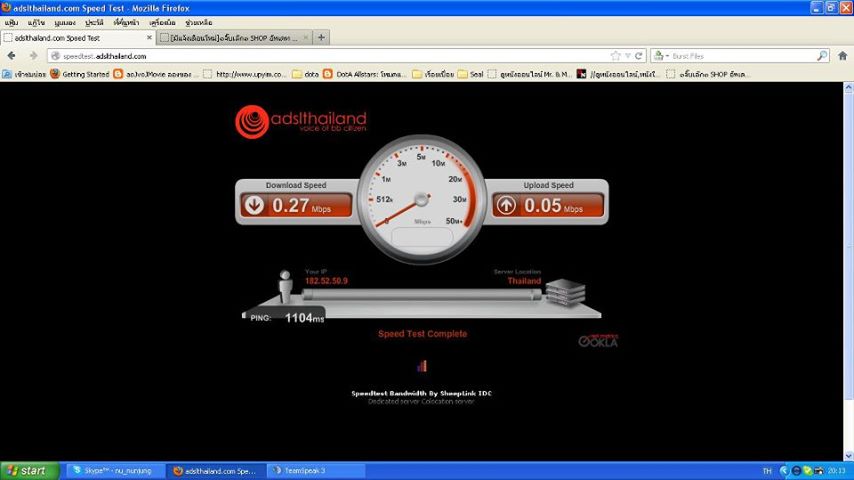
Task: Click the adslthailand logo
Action: click(x=301, y=121)
